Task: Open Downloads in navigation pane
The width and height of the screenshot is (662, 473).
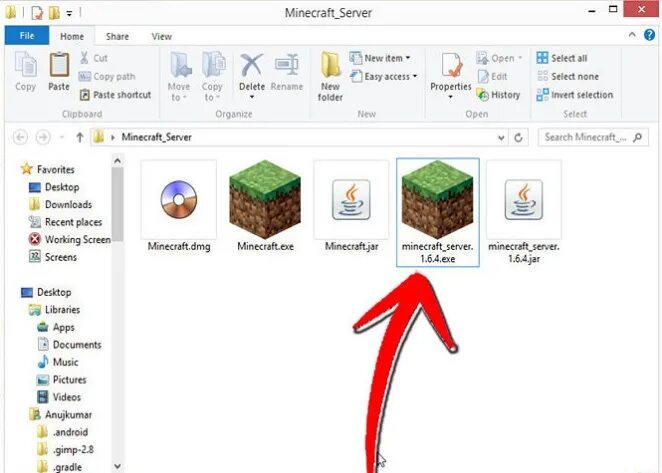Action: [x=61, y=204]
